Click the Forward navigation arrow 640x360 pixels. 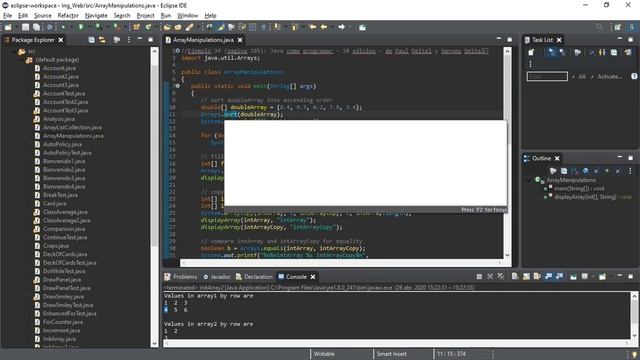pos(342,27)
